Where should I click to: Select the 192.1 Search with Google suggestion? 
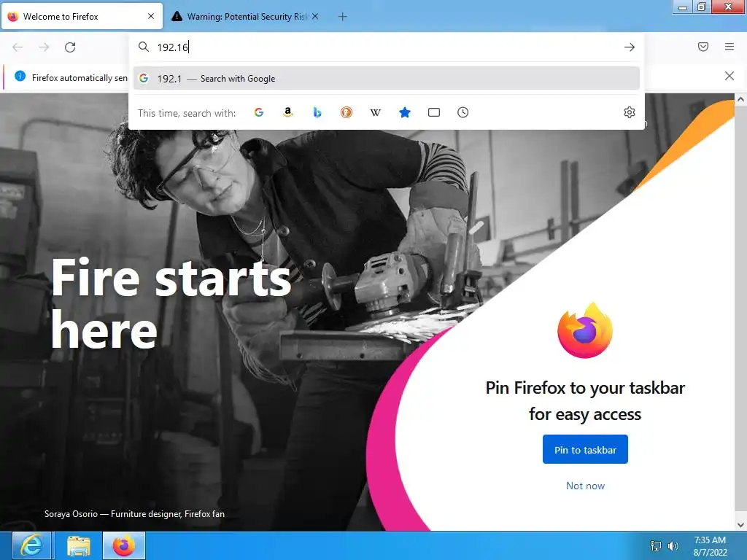click(387, 79)
